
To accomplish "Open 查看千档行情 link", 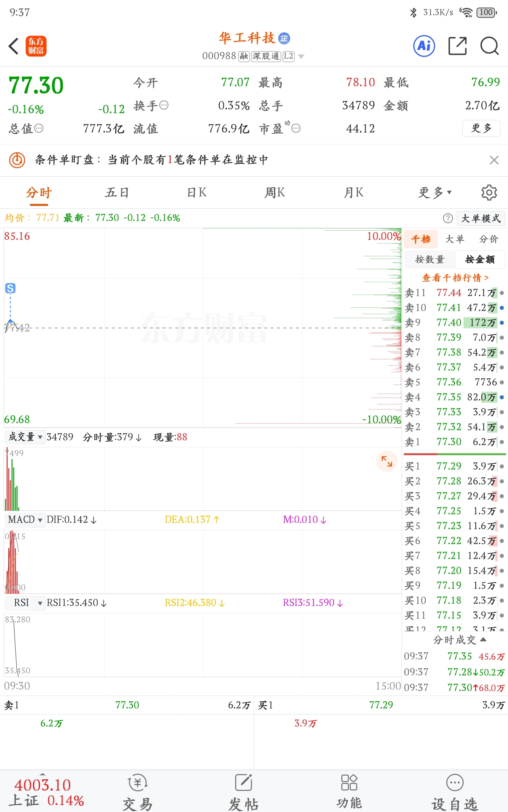I will (x=455, y=278).
